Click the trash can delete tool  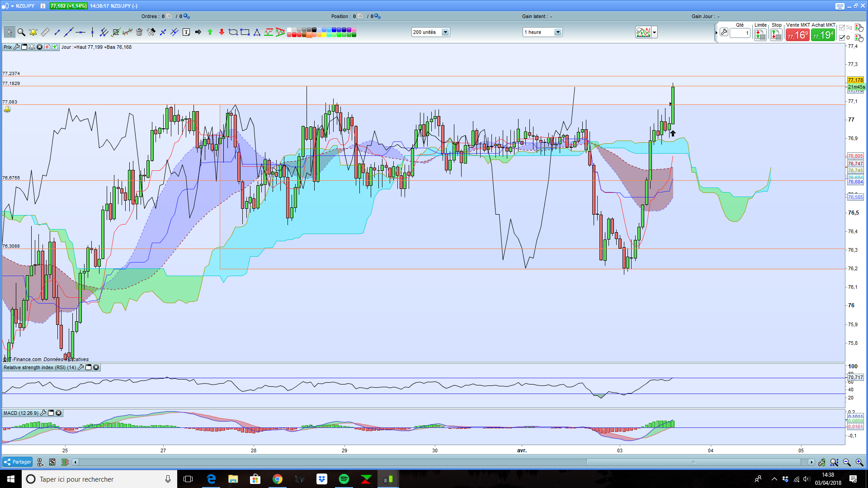(139, 32)
